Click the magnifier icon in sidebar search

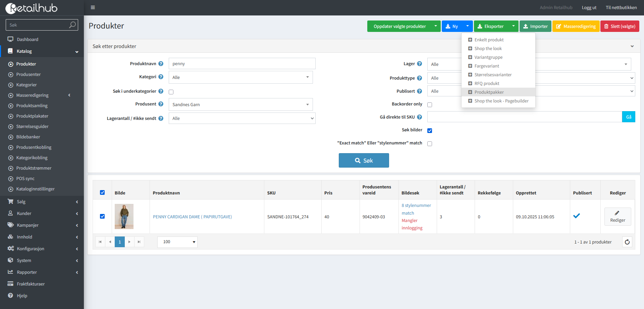72,25
